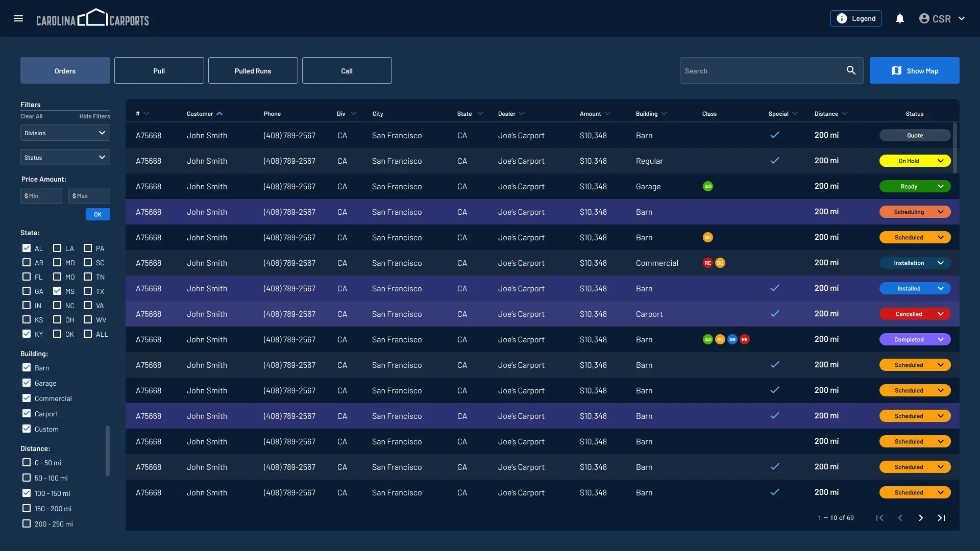The width and height of the screenshot is (980, 551).
Task: Click the green AD badge in the Garage row
Action: coord(708,186)
